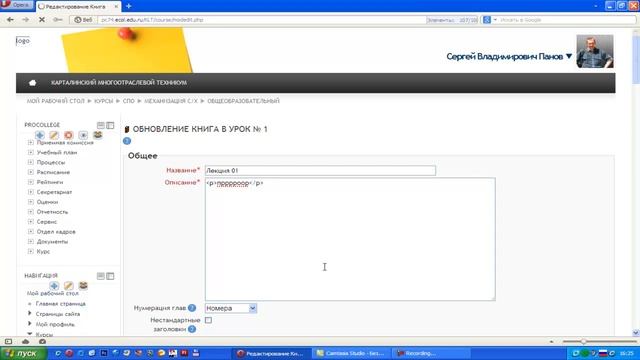Go to Общеобразовательный breadcrumb

pyautogui.click(x=243, y=101)
